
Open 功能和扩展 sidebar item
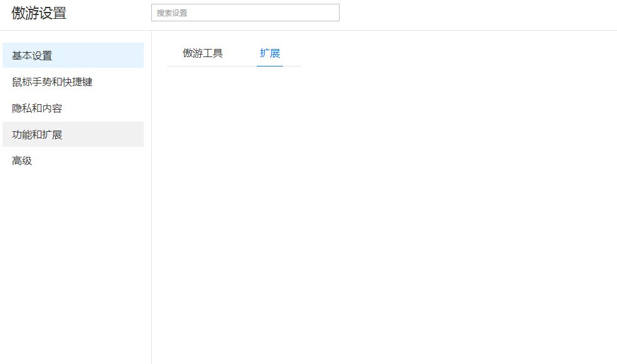73,134
